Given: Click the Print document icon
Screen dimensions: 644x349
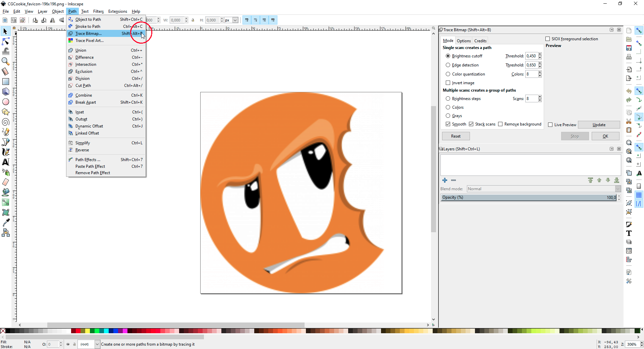Looking at the screenshot, I should pos(629,57).
